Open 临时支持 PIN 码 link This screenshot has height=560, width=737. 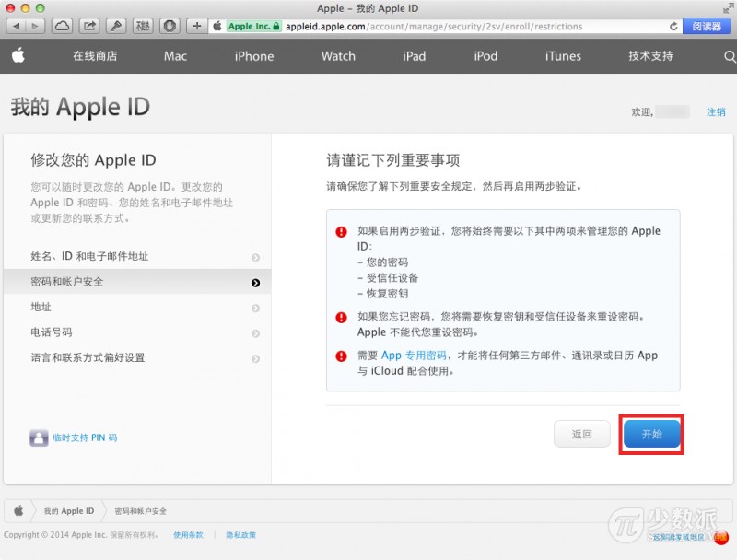coord(85,437)
